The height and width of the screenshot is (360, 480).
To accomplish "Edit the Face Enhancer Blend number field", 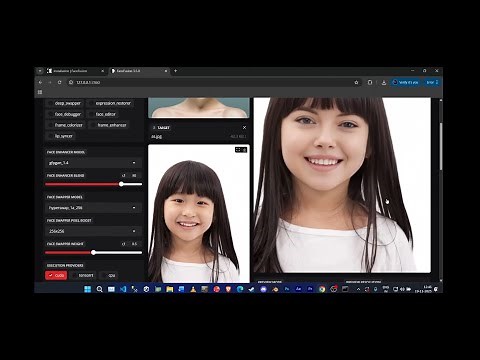I will (x=134, y=175).
